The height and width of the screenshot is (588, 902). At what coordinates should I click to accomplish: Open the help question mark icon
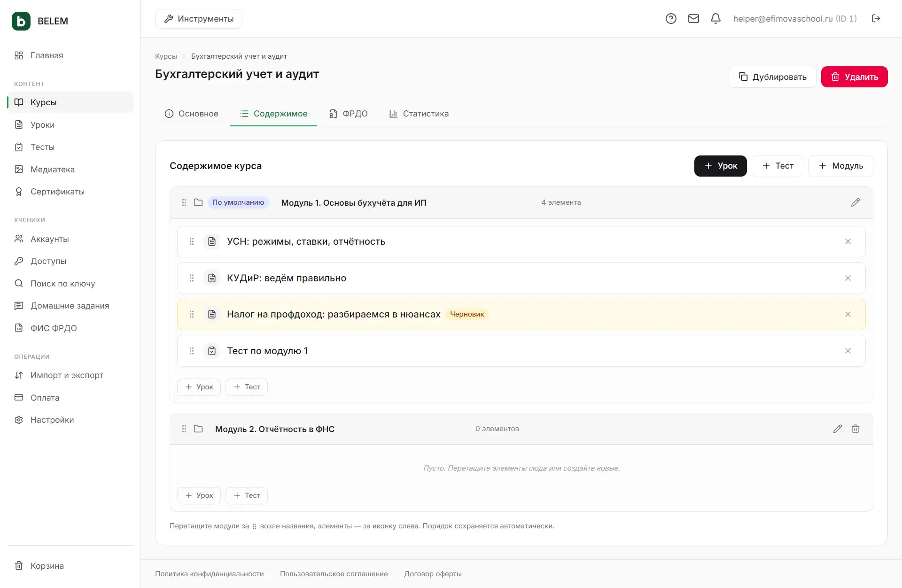[671, 19]
